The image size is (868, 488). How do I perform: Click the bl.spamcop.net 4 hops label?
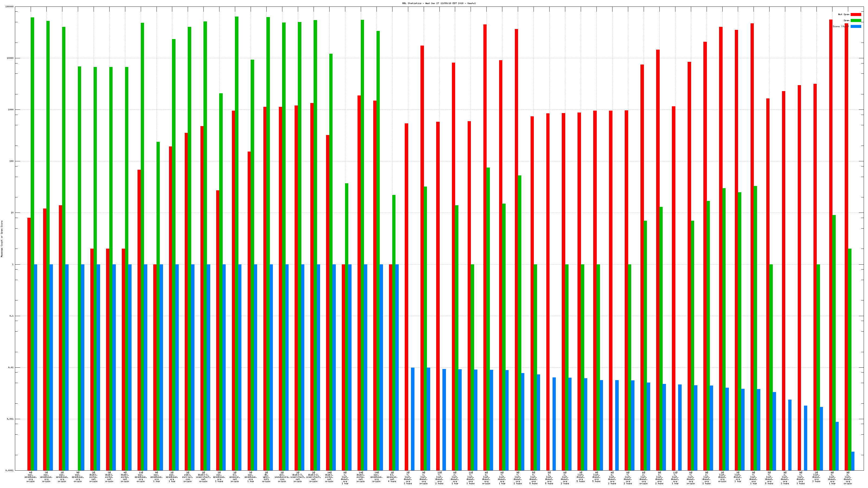point(392,477)
